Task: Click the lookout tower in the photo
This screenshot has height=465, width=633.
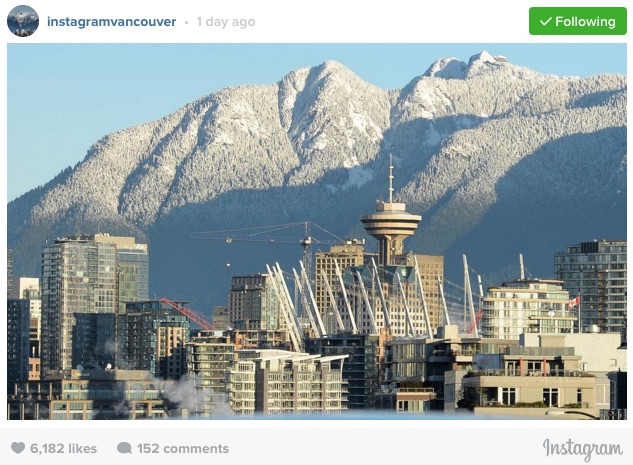Action: pyautogui.click(x=390, y=214)
